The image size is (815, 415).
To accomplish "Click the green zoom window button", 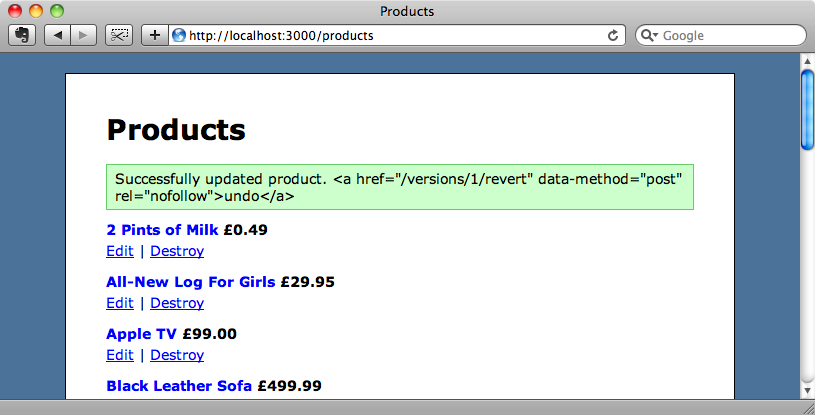I will point(57,11).
